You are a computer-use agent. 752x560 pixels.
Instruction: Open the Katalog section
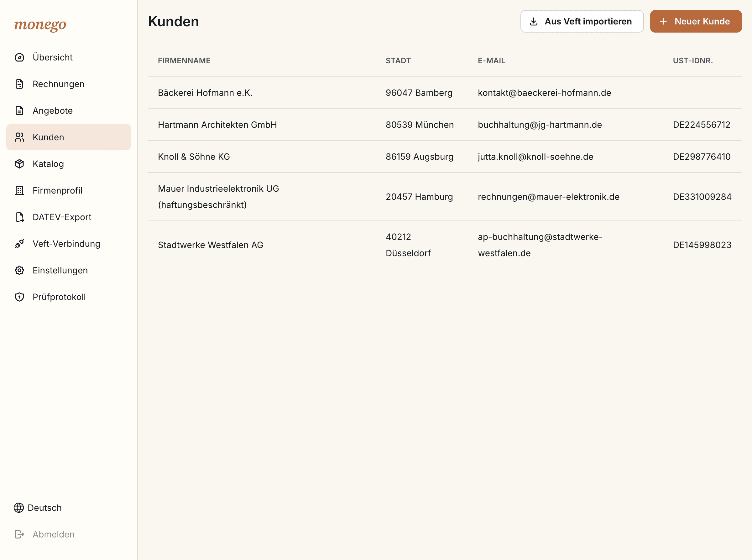point(69,164)
